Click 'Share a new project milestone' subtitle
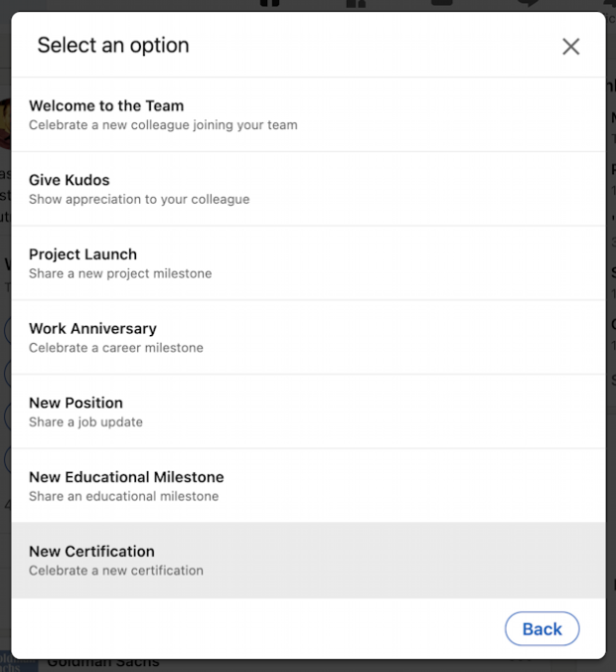This screenshot has width=616, height=672. coord(120,273)
